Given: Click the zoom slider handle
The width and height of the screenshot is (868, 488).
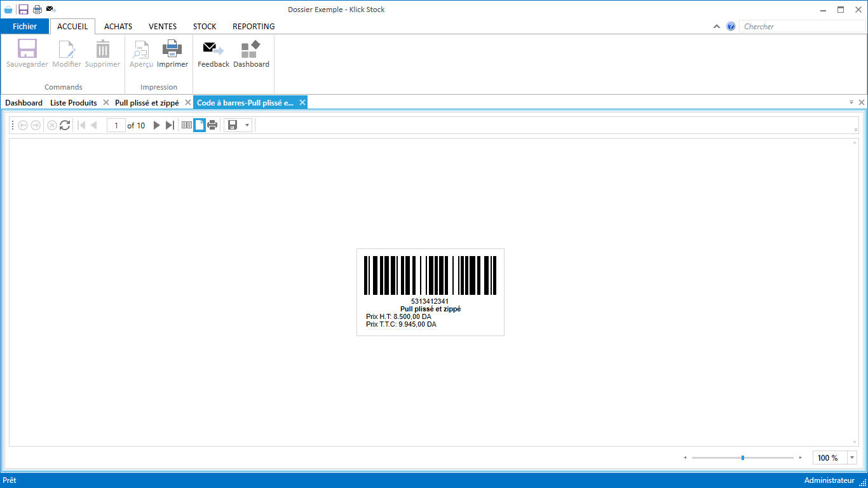Looking at the screenshot, I should (742, 457).
